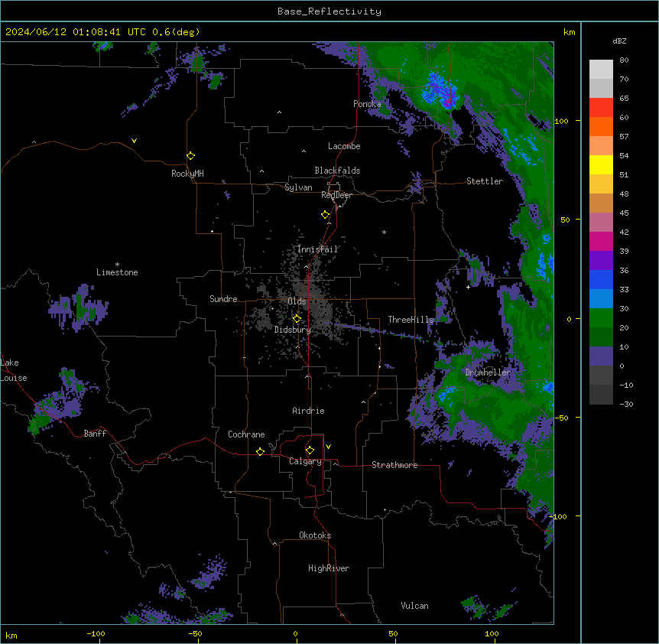Select the light gray 70-80 dBZ legend swatch
The image size is (659, 644).
point(601,69)
